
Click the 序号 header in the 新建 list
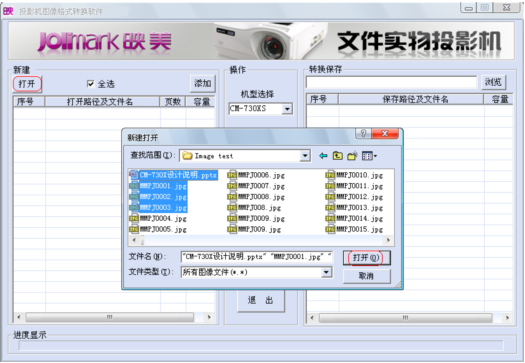[x=29, y=101]
